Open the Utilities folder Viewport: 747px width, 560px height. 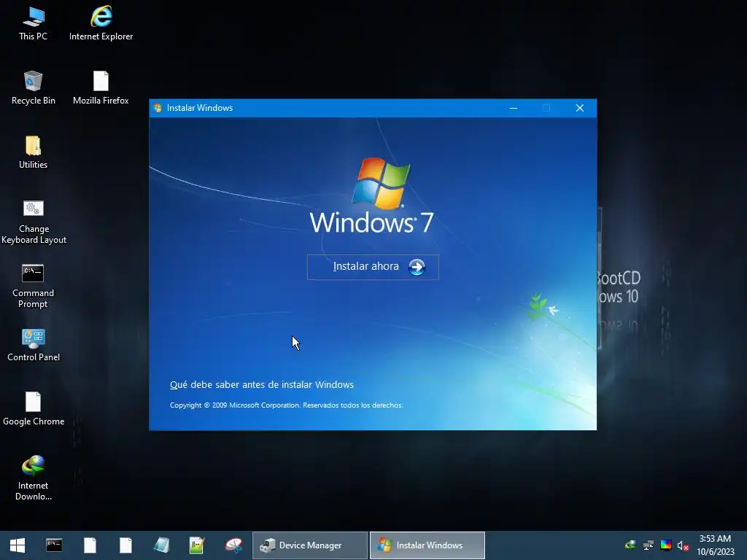pos(34,152)
